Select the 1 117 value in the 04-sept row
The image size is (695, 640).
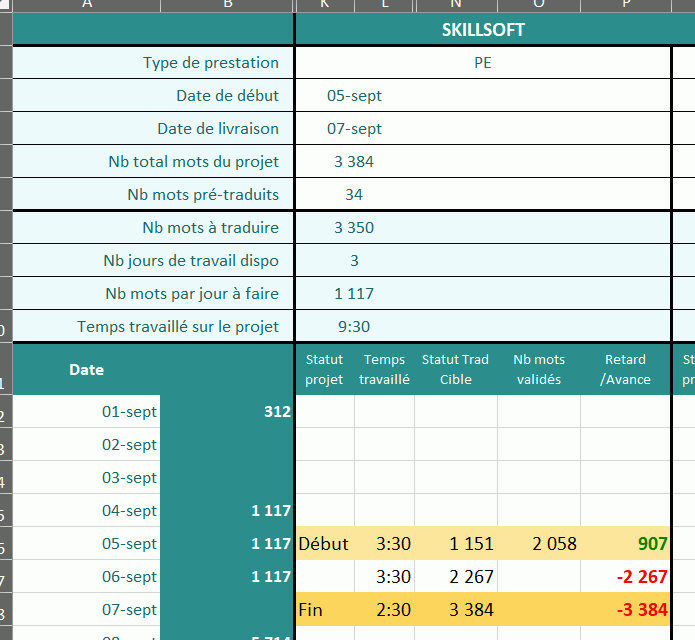pos(227,511)
